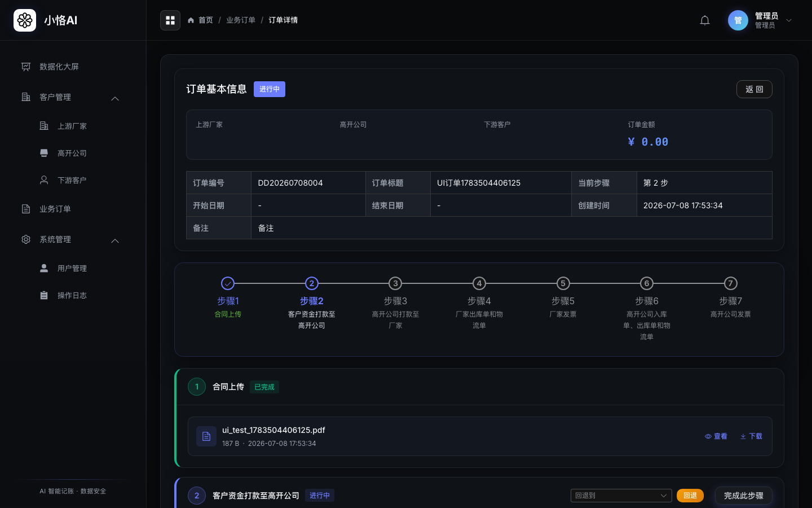Click the order amount ¥ 0.00
Screen dimensions: 812x508
(648, 142)
